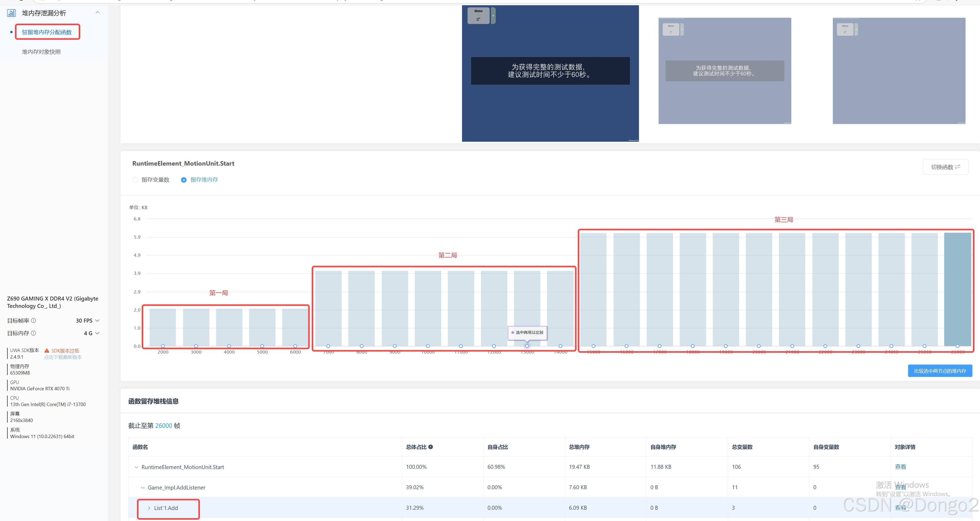Viewport: 980px width, 521px height.
Task: Click the 65309MB physical memory value
Action: pyautogui.click(x=20, y=373)
